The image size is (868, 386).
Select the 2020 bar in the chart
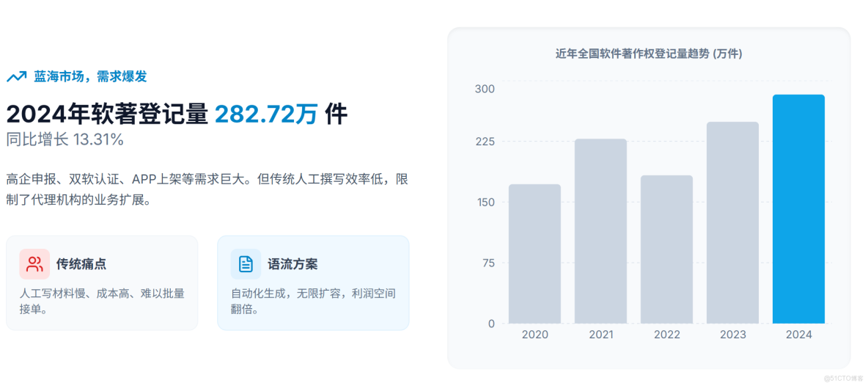tap(534, 254)
